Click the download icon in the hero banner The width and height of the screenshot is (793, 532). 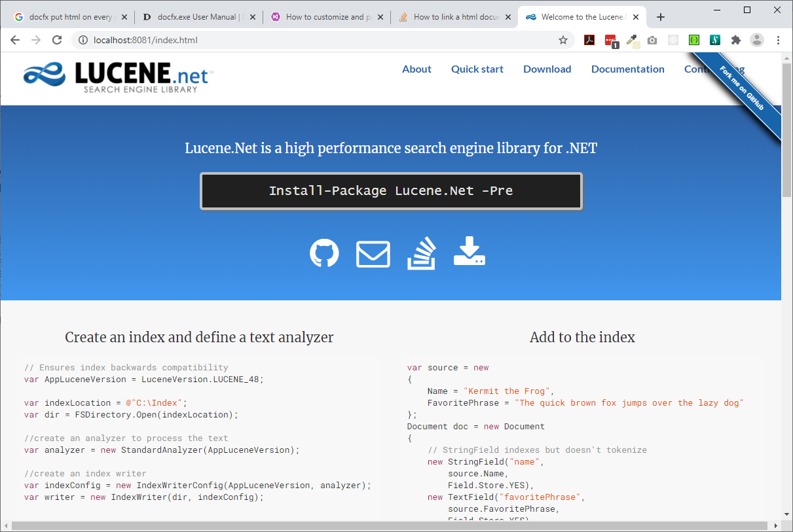[x=470, y=252]
